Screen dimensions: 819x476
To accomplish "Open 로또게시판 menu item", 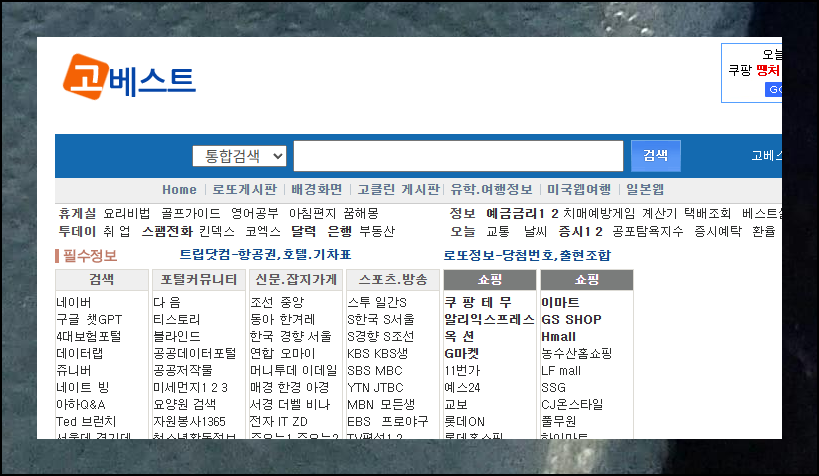I will point(244,190).
